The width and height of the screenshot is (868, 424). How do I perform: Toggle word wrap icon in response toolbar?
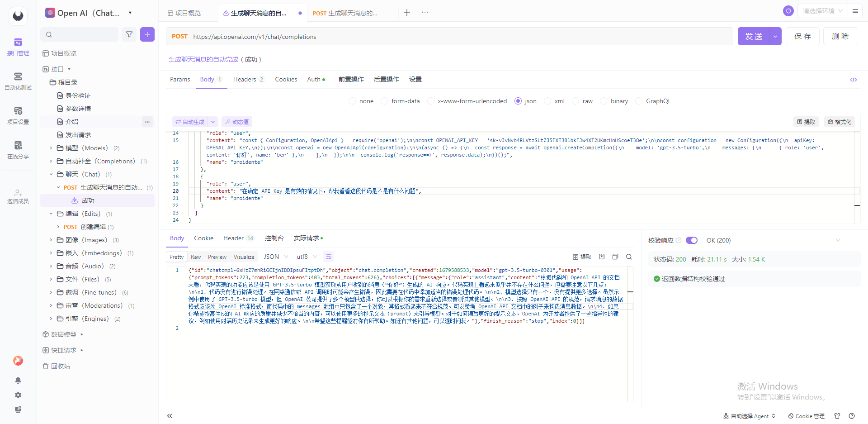329,257
